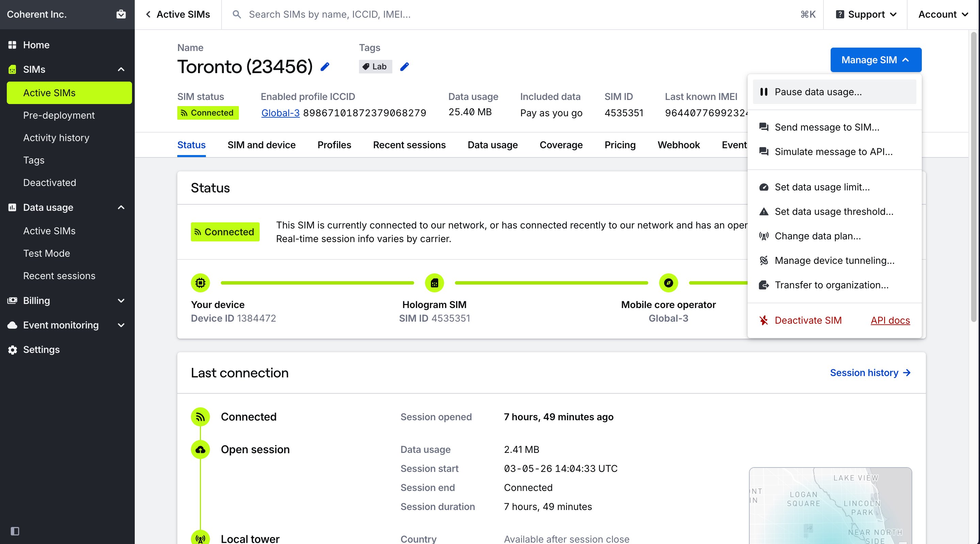The image size is (980, 544).
Task: Click the tunneling icon for Manage device tunneling
Action: (x=764, y=260)
